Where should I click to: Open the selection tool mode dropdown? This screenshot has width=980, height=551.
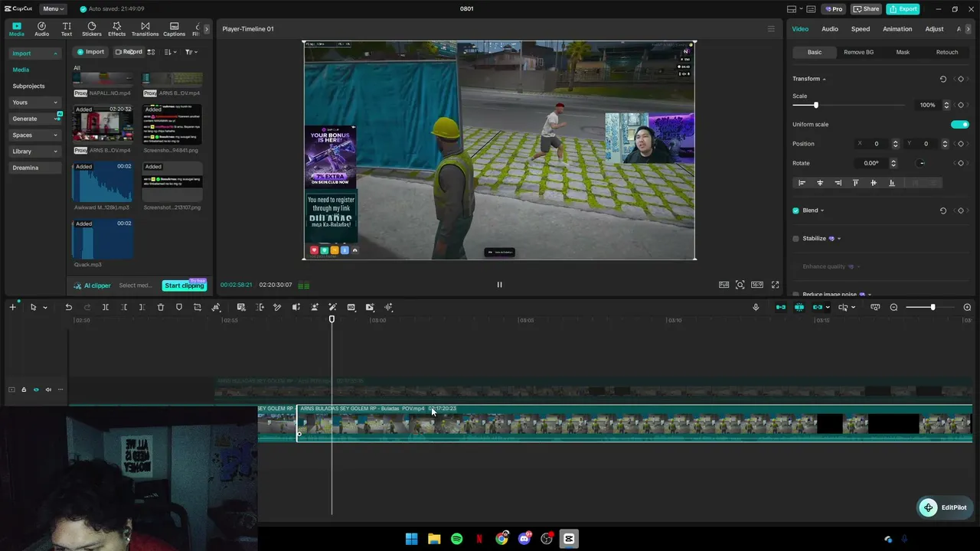(x=45, y=308)
